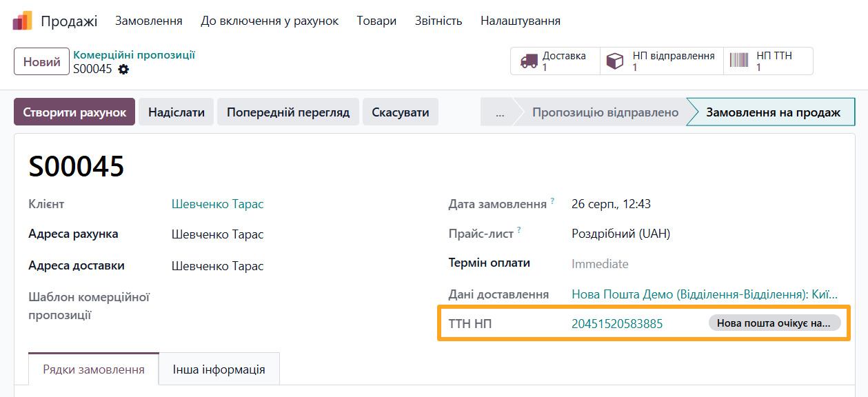Click the Попередній перегляд button
This screenshot has width=868, height=397.
pyautogui.click(x=289, y=112)
